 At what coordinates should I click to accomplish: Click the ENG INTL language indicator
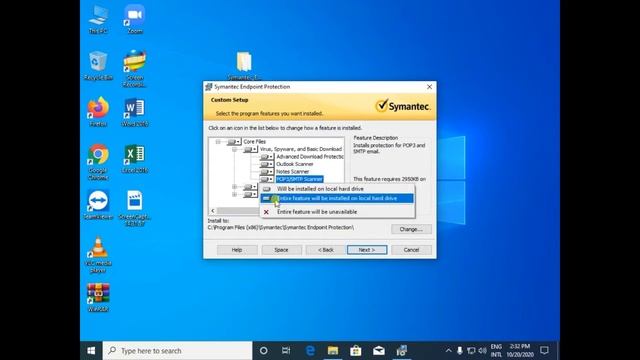click(x=496, y=351)
